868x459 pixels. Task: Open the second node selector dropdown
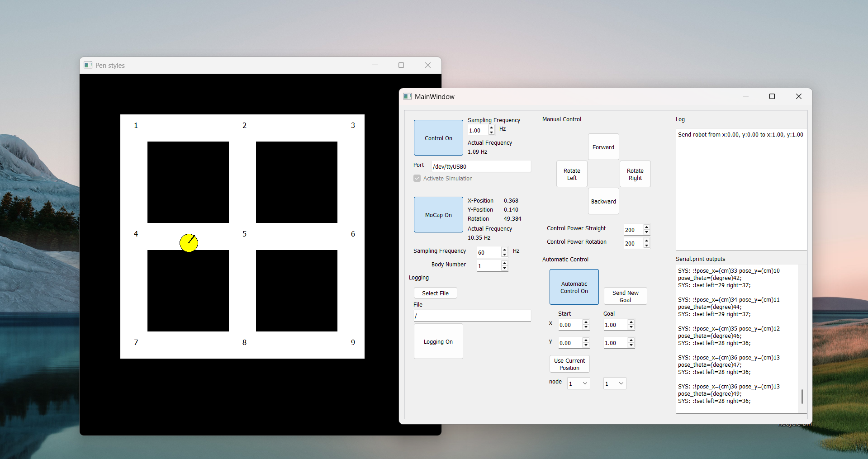point(614,383)
